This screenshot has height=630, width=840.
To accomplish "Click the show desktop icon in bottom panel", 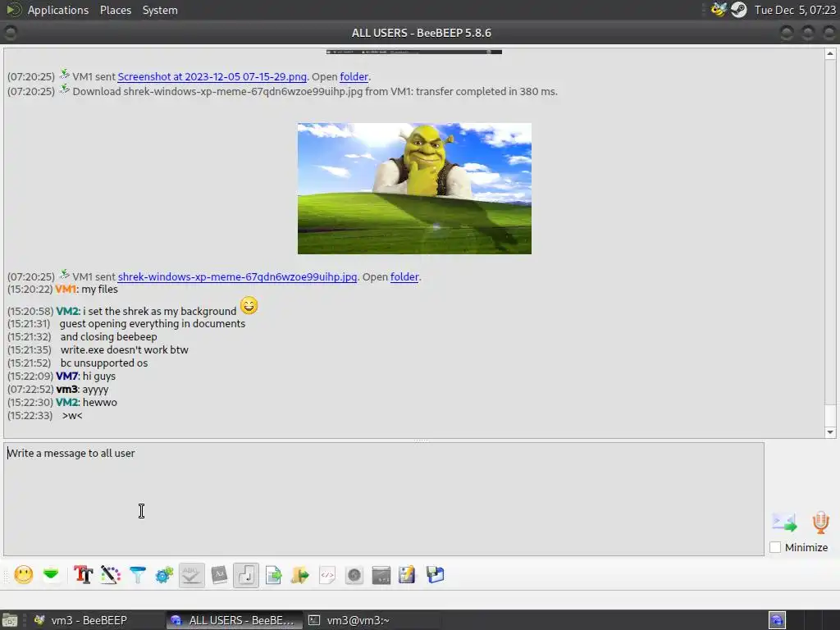I will 9,620.
